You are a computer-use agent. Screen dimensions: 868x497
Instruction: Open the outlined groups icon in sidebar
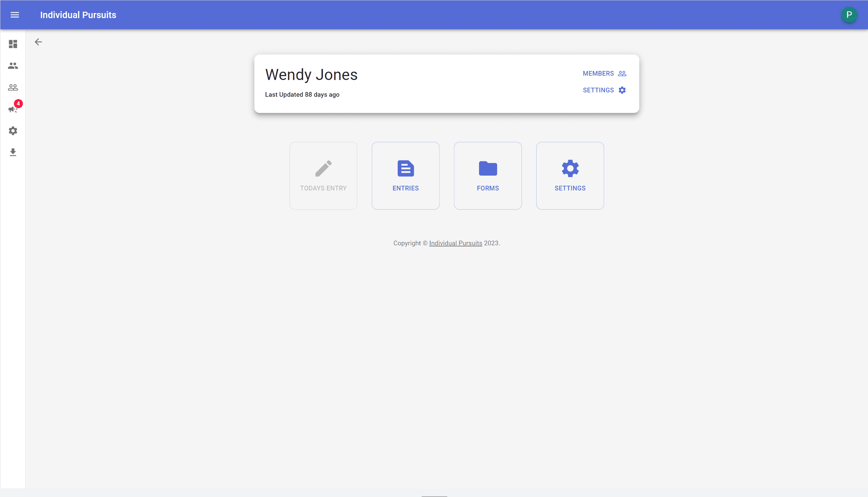pos(13,87)
